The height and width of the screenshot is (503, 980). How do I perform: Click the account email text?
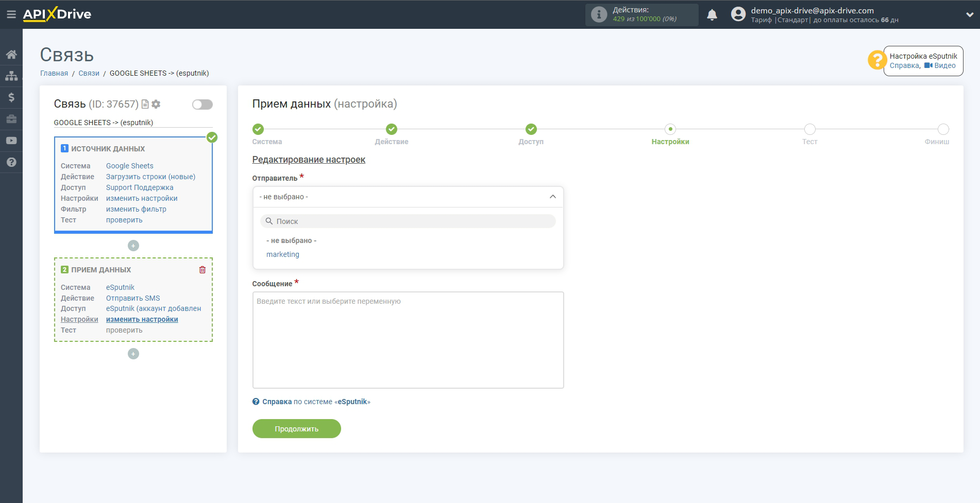pyautogui.click(x=812, y=10)
